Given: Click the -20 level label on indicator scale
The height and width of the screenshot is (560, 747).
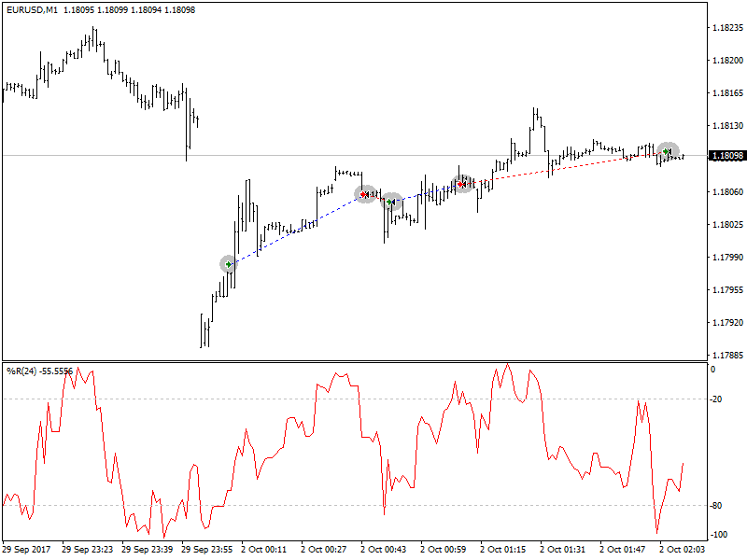Looking at the screenshot, I should (x=717, y=399).
